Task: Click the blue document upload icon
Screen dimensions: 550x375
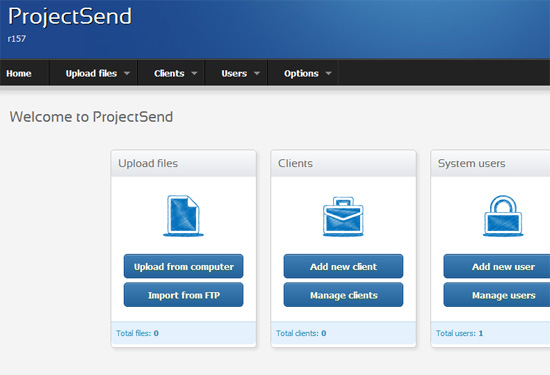Action: click(x=183, y=216)
